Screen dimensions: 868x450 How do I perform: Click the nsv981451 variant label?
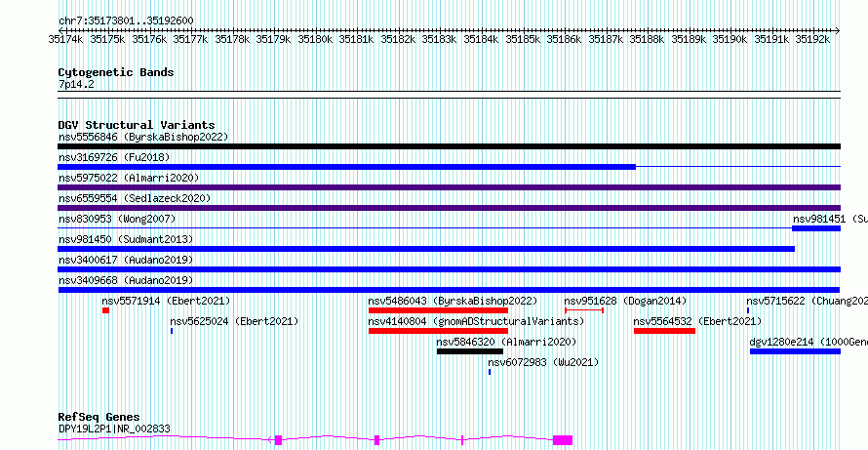(830, 219)
